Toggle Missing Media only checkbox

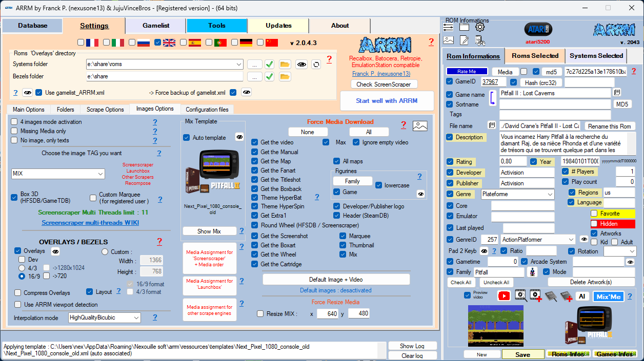click(x=15, y=131)
